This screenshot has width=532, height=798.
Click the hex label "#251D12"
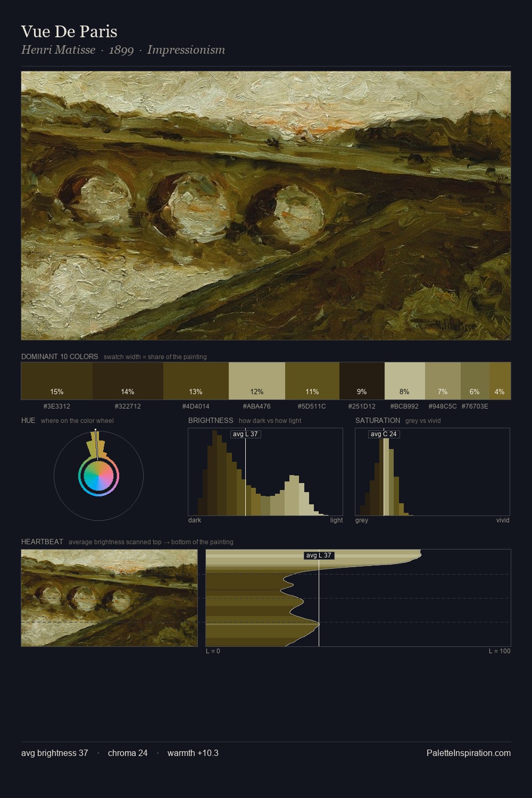point(362,406)
